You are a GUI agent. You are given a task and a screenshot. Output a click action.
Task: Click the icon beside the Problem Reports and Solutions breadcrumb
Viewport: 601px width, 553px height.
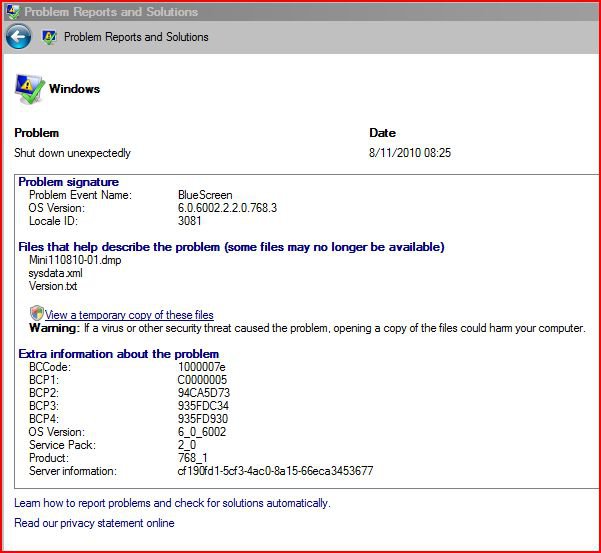49,37
